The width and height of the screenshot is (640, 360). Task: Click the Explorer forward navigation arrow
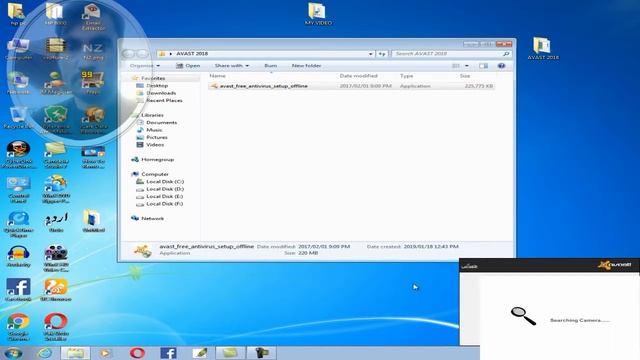pos(142,54)
